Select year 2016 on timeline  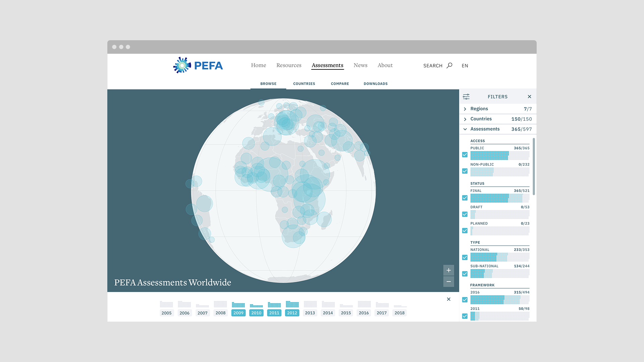364,313
